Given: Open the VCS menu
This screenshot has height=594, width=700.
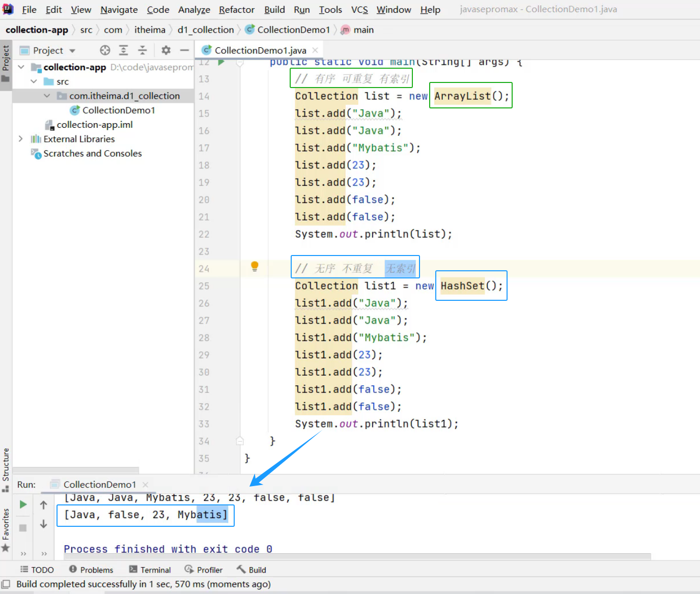Looking at the screenshot, I should (359, 10).
